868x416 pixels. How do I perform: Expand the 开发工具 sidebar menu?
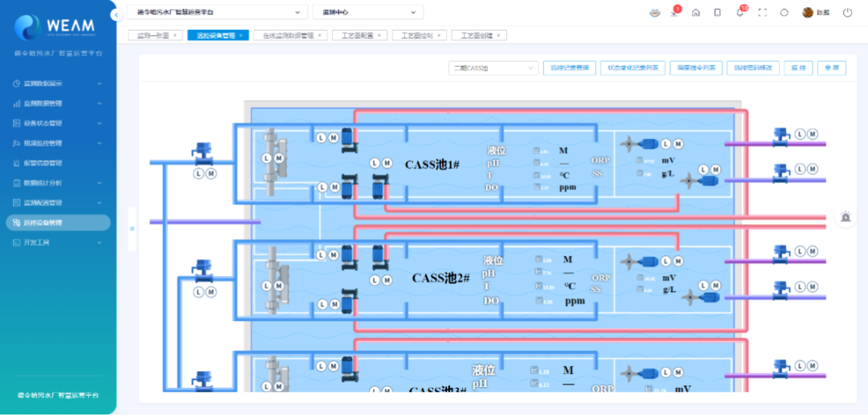coord(58,243)
